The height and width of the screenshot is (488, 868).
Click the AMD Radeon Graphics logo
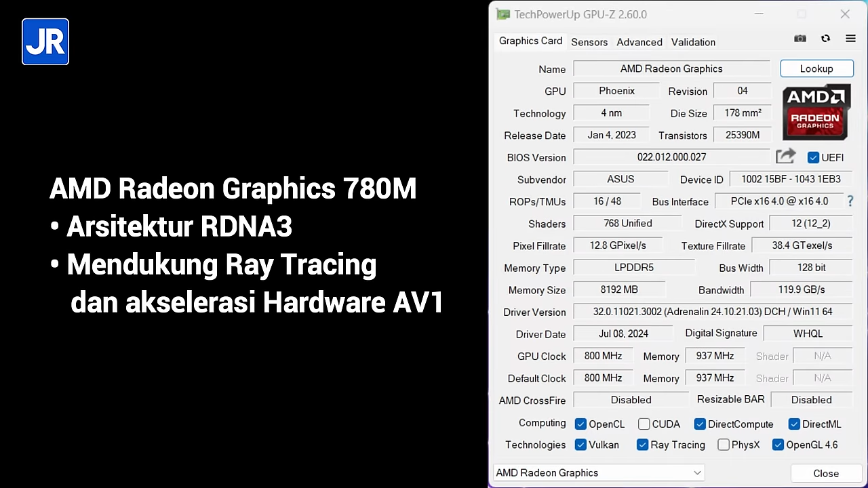pos(816,113)
